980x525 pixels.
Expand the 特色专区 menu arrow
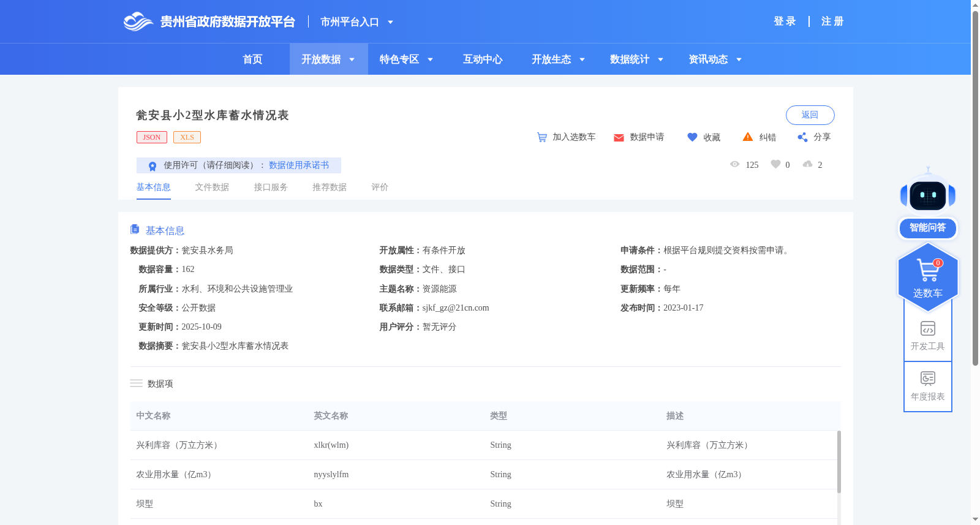[430, 59]
